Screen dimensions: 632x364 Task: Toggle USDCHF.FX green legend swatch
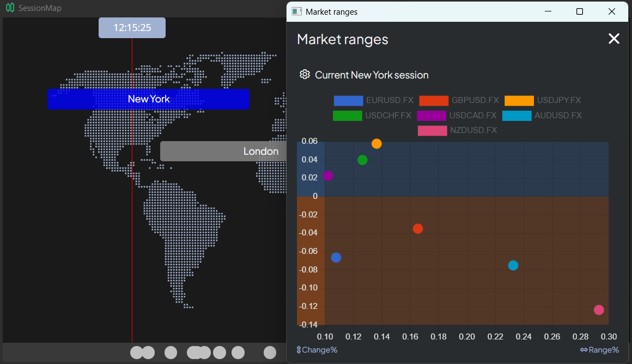[348, 116]
